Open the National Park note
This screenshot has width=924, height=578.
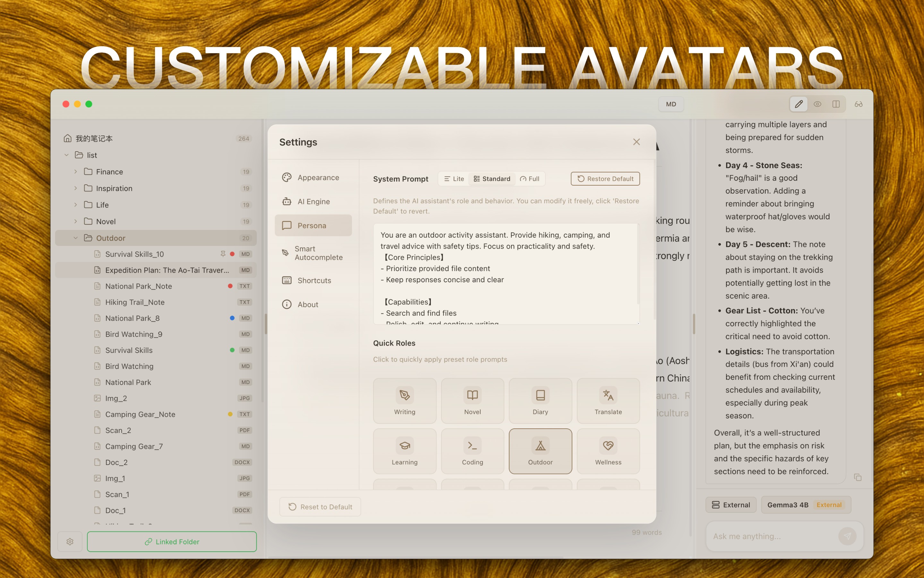(156, 382)
